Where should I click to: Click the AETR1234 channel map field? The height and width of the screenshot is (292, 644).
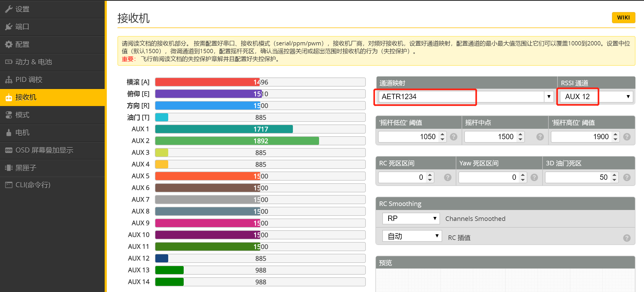[427, 96]
